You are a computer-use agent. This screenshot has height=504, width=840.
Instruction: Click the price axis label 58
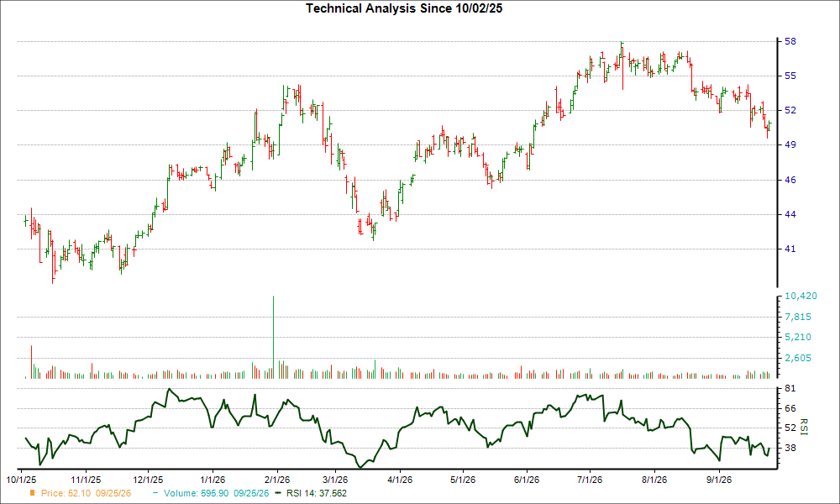pyautogui.click(x=790, y=41)
